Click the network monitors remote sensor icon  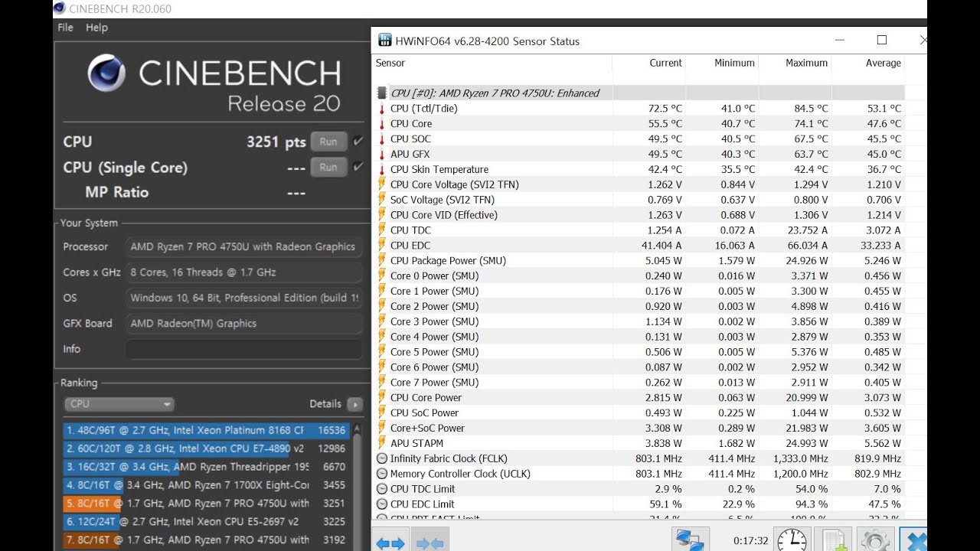point(690,540)
